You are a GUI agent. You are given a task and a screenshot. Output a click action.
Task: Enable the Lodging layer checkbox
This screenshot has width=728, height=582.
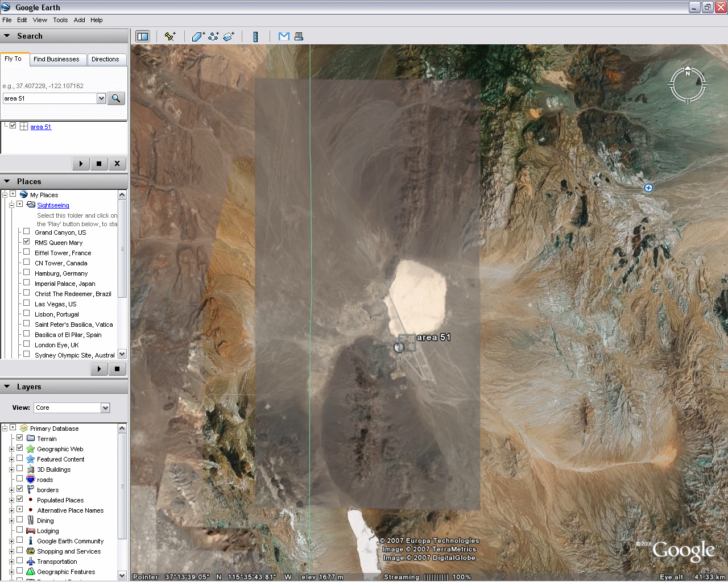(19, 530)
